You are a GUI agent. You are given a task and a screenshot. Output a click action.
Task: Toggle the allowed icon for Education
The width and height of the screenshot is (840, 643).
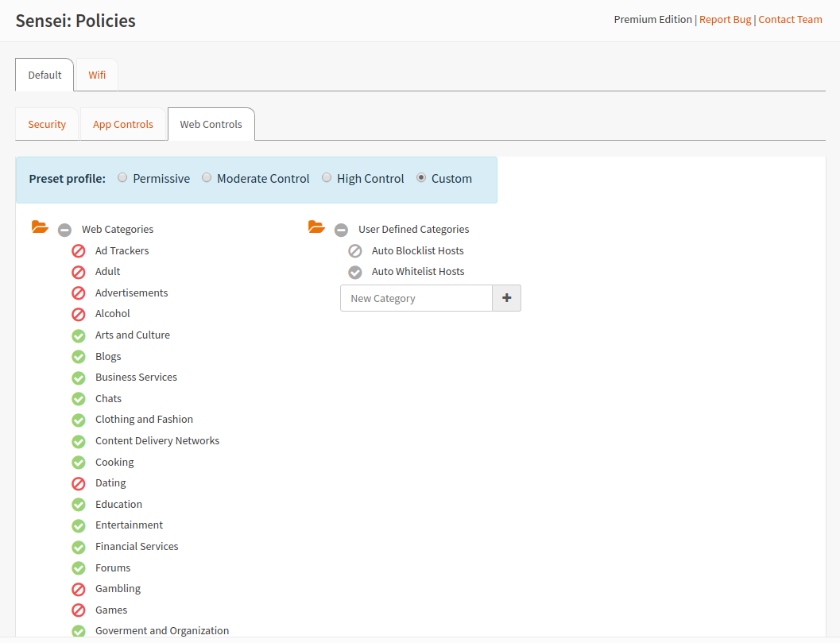click(78, 505)
